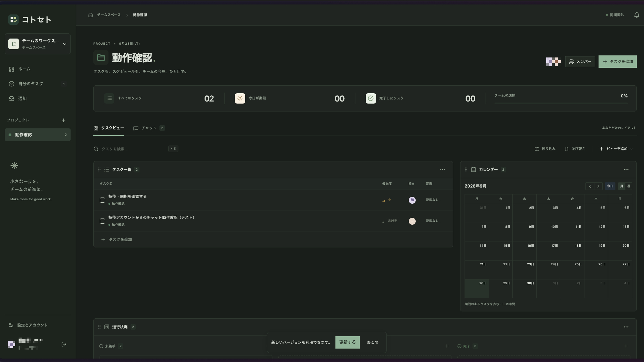The width and height of the screenshot is (644, 362).
Task: Go to previous month in calendar
Action: click(x=590, y=186)
